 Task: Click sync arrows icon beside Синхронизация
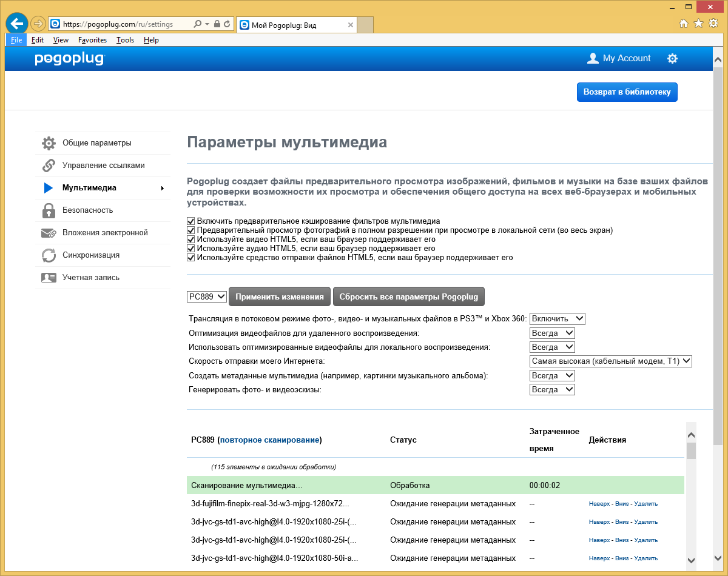tap(49, 255)
